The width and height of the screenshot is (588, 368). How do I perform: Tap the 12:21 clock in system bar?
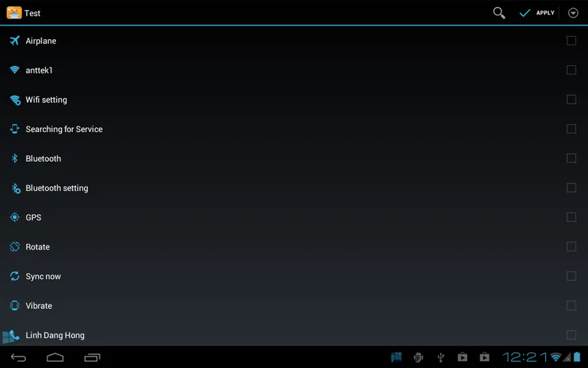(524, 357)
